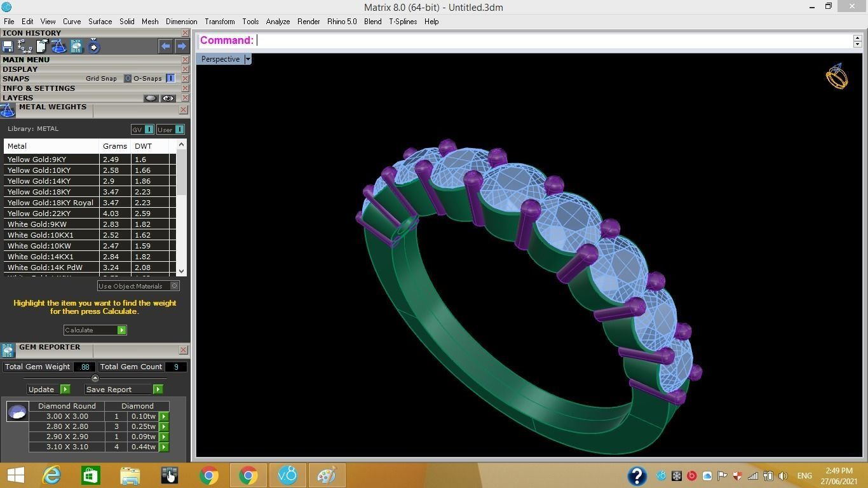Toggle the Layers eye visibility icon

point(168,98)
